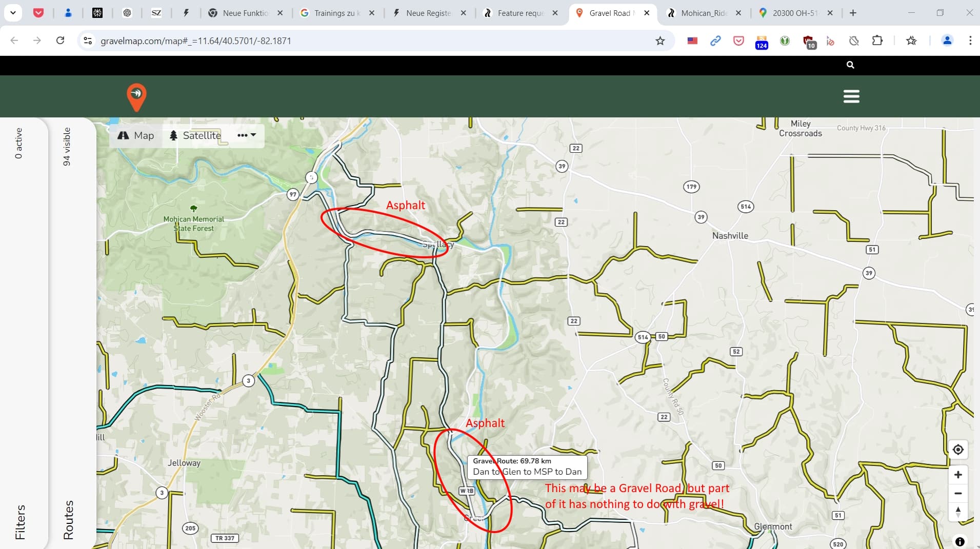Expand more map layer options dropdown
980x549 pixels.
[247, 135]
